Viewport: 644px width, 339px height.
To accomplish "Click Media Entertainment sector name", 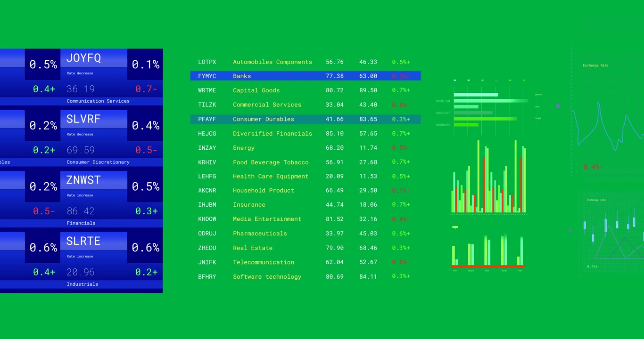I will coord(267,219).
